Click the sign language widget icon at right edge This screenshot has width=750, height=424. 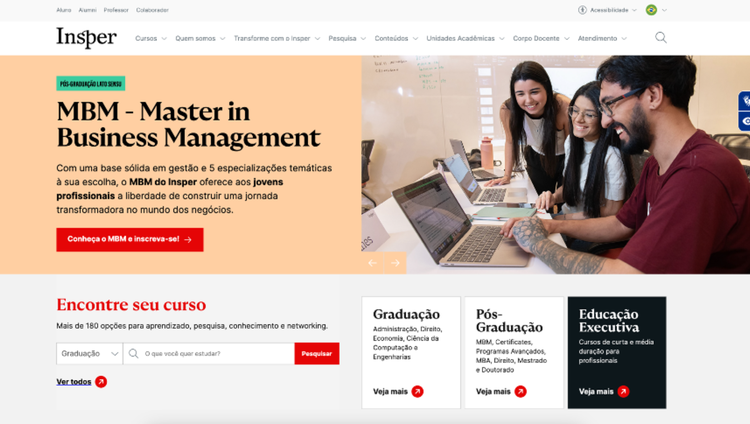[x=745, y=101]
